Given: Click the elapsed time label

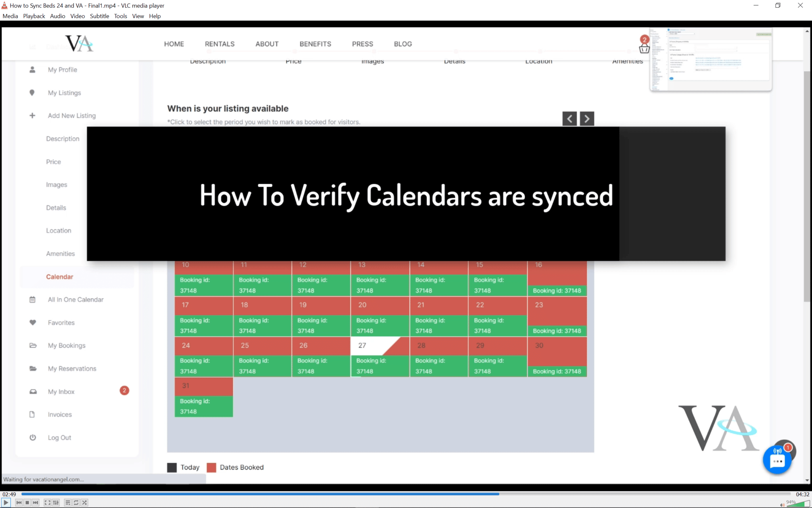Looking at the screenshot, I should pos(9,494).
